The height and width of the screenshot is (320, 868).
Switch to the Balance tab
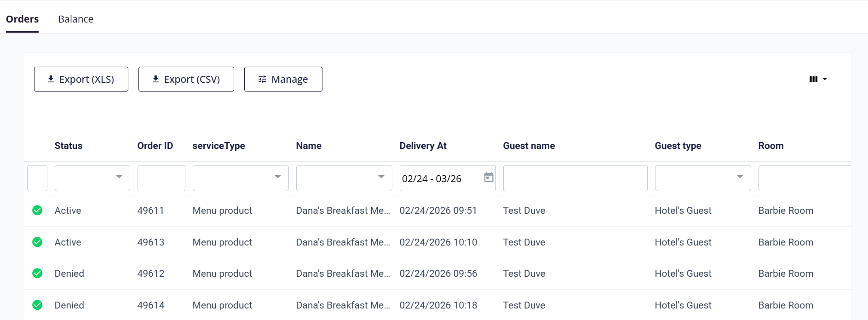[x=76, y=19]
